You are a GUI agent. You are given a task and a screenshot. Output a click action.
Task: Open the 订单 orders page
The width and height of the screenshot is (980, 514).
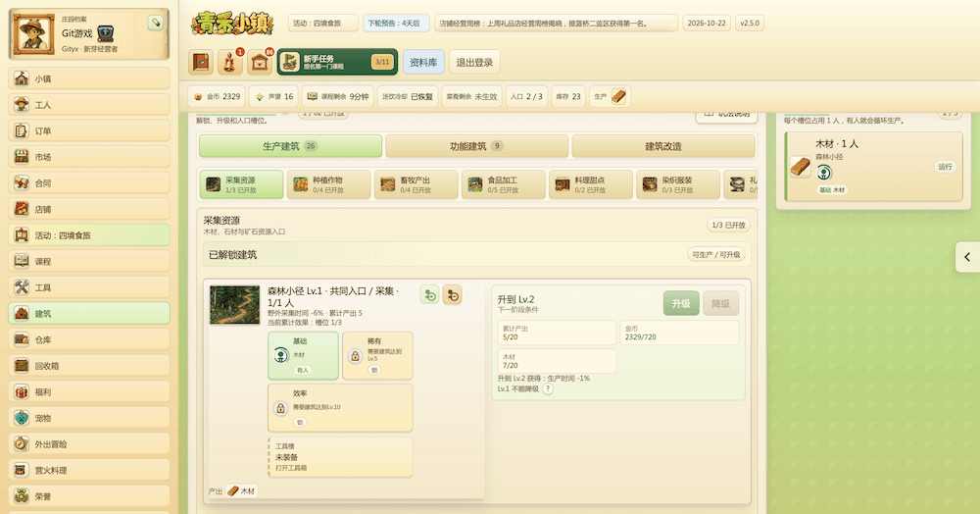(89, 130)
